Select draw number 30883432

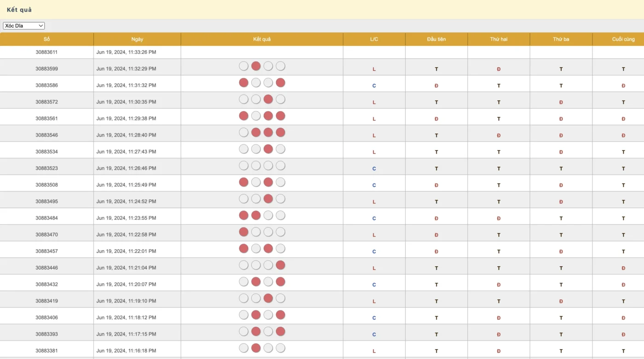pos(46,285)
